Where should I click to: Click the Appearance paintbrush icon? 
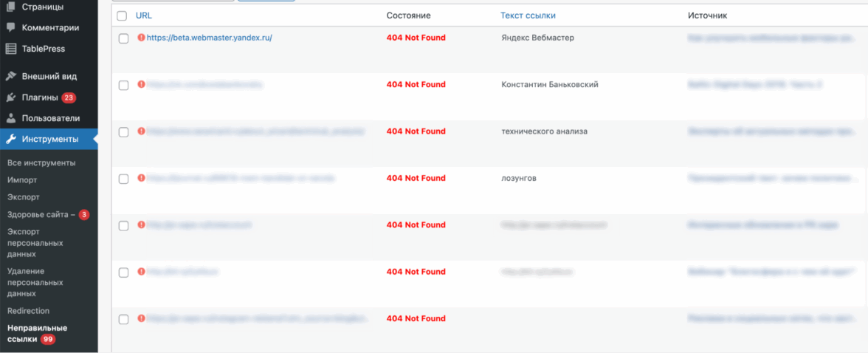pos(10,76)
